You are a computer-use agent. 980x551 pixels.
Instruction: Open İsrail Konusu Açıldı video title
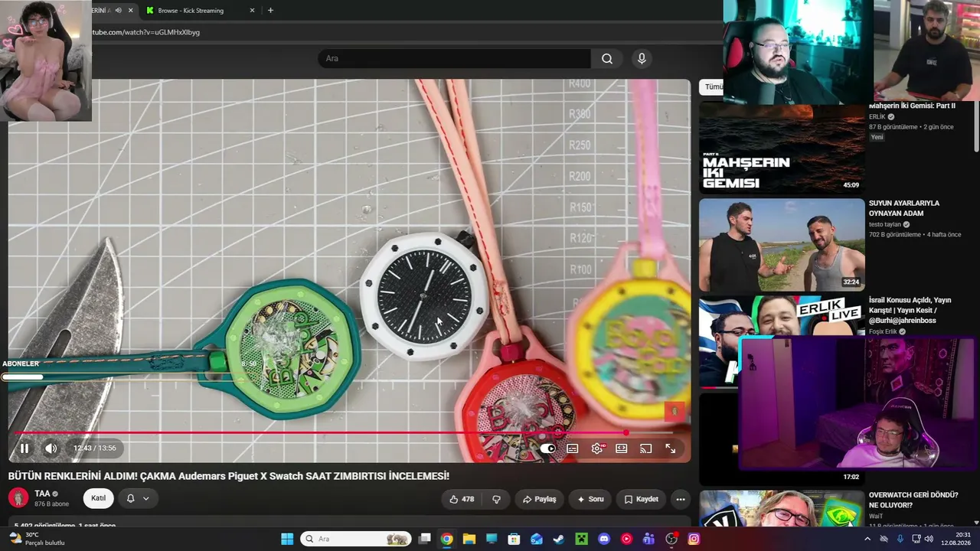(x=910, y=310)
